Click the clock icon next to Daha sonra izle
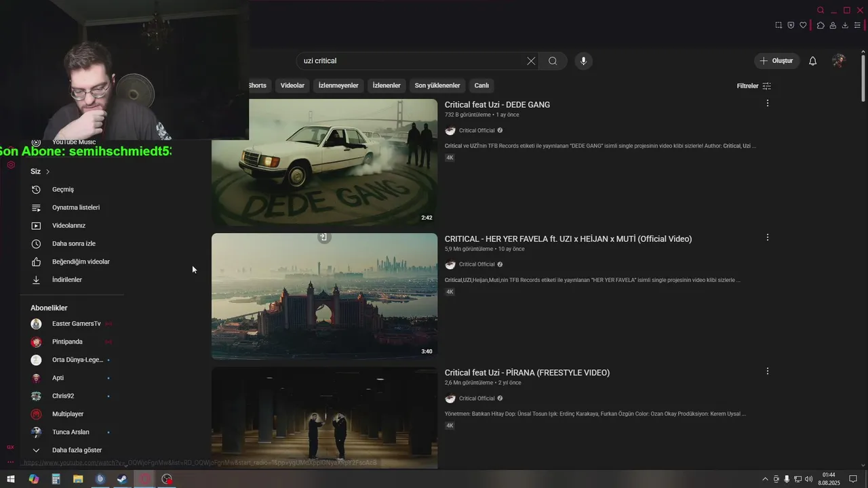This screenshot has width=868, height=488. tap(37, 243)
